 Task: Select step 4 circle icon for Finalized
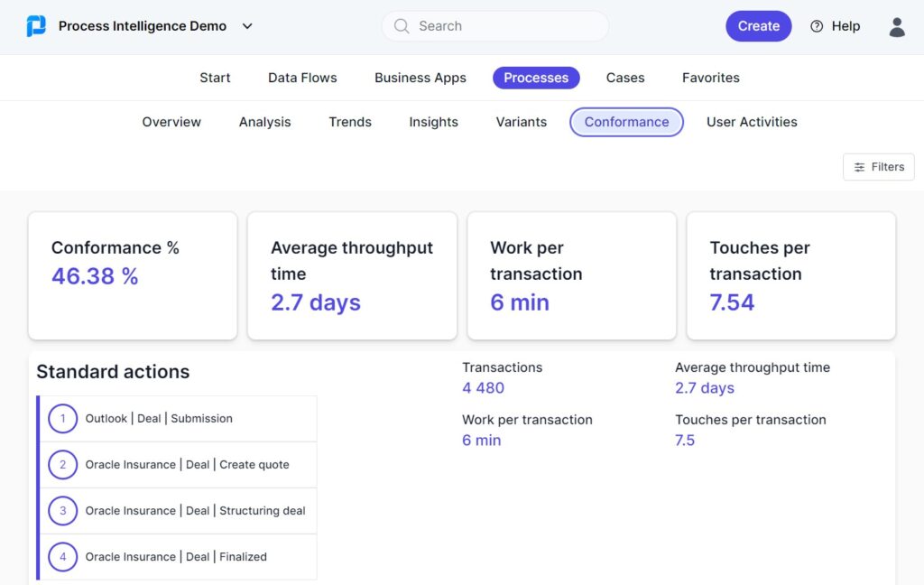[x=62, y=557]
